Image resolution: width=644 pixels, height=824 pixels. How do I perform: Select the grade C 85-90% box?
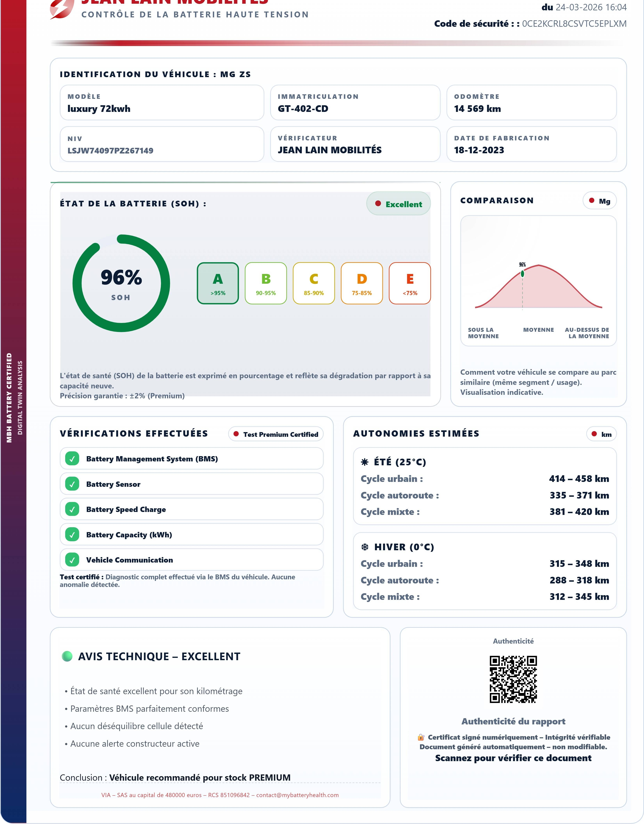pos(314,283)
